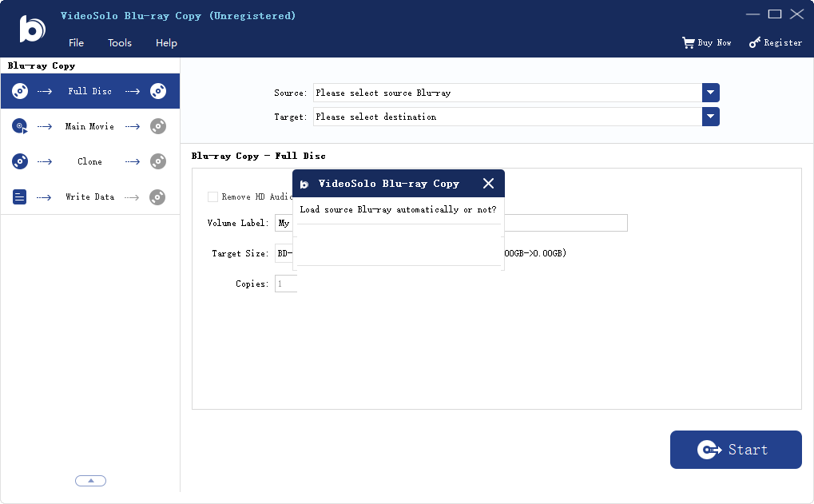Select the Main Movie copy mode
Screen dimensions: 814x504
(89, 126)
